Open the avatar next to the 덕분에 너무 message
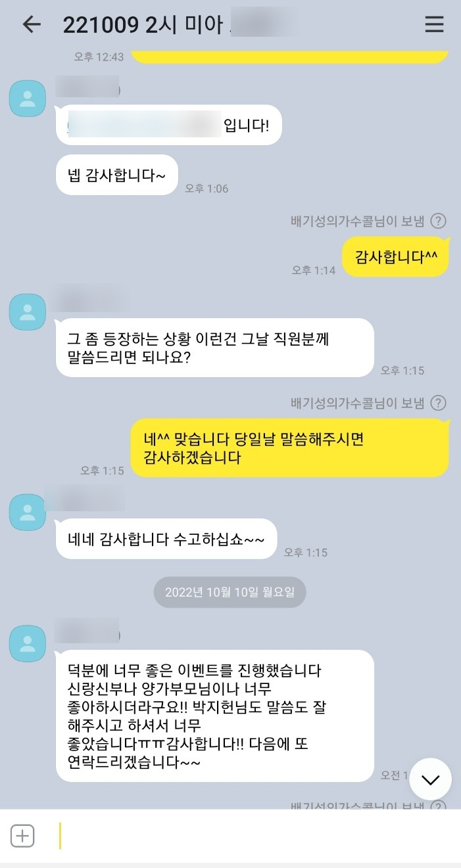This screenshot has width=461, height=868. [x=28, y=643]
